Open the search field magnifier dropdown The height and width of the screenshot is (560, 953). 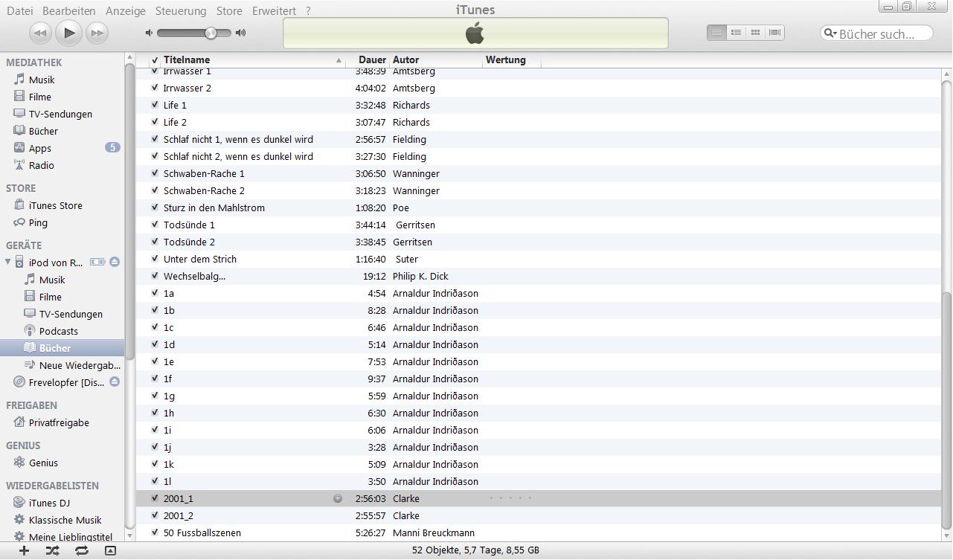pyautogui.click(x=830, y=33)
